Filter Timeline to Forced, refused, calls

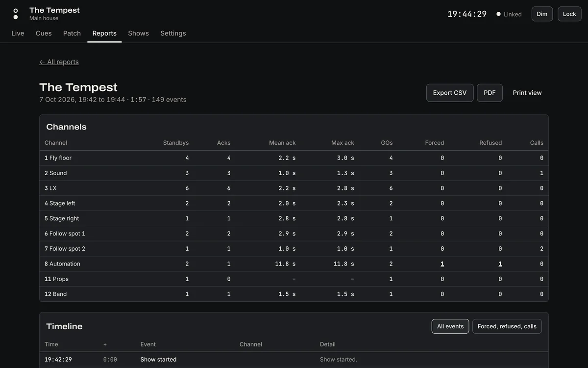[507, 326]
